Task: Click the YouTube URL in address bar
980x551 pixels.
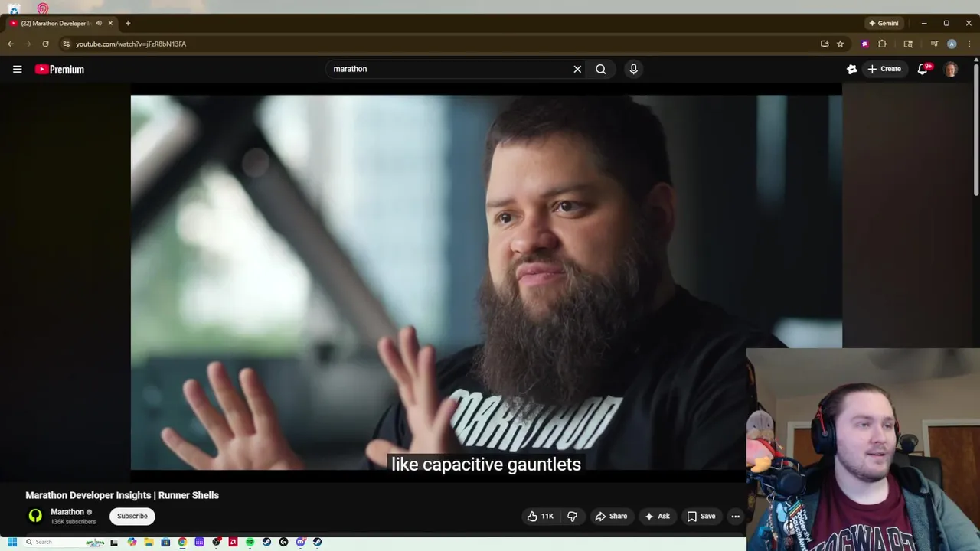Action: (131, 44)
